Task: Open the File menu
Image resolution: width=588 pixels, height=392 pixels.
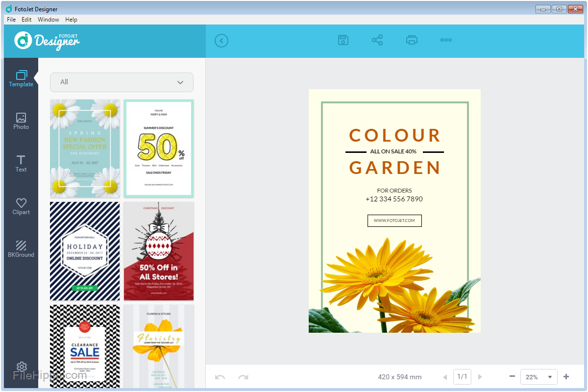Action: [11, 20]
